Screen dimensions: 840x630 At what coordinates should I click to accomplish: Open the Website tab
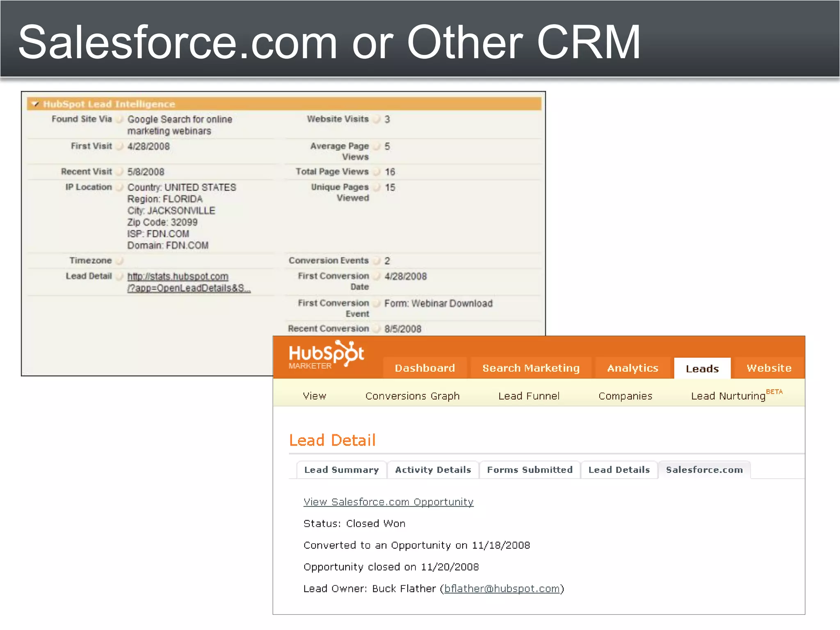769,368
